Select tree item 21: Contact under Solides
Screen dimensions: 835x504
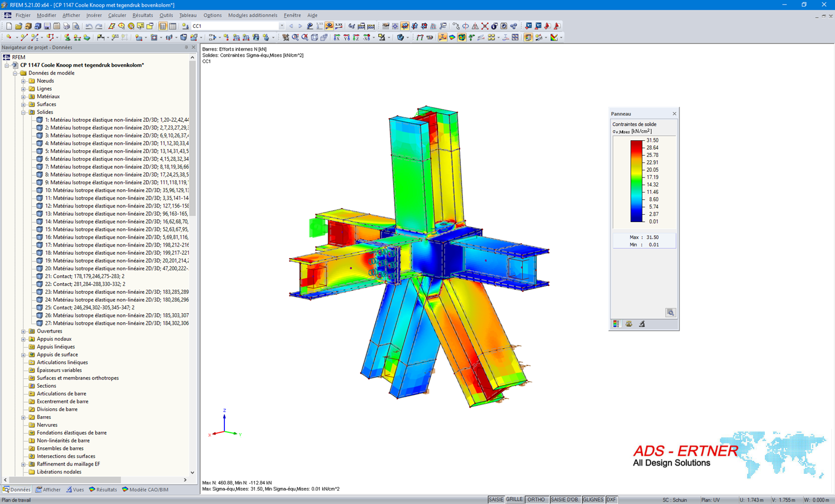83,276
